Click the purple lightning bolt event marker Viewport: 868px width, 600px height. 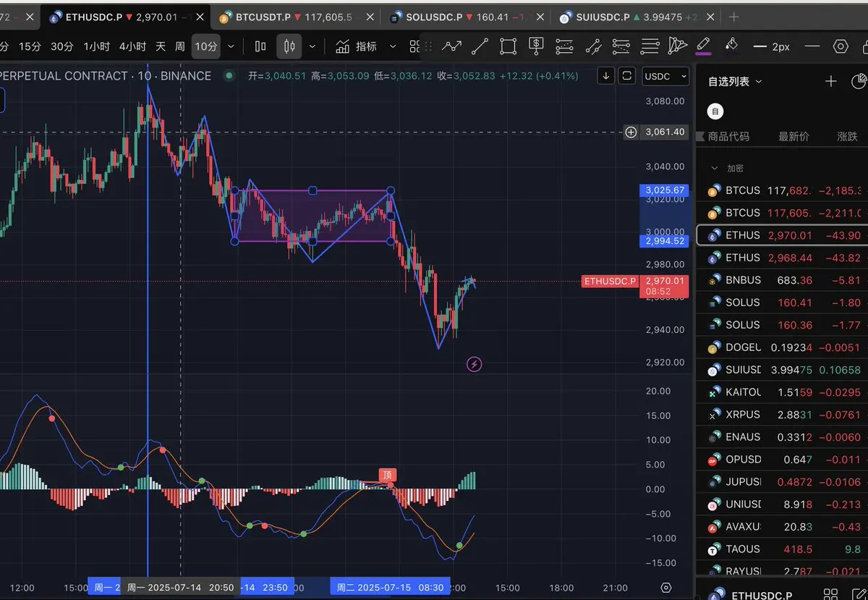pos(474,364)
